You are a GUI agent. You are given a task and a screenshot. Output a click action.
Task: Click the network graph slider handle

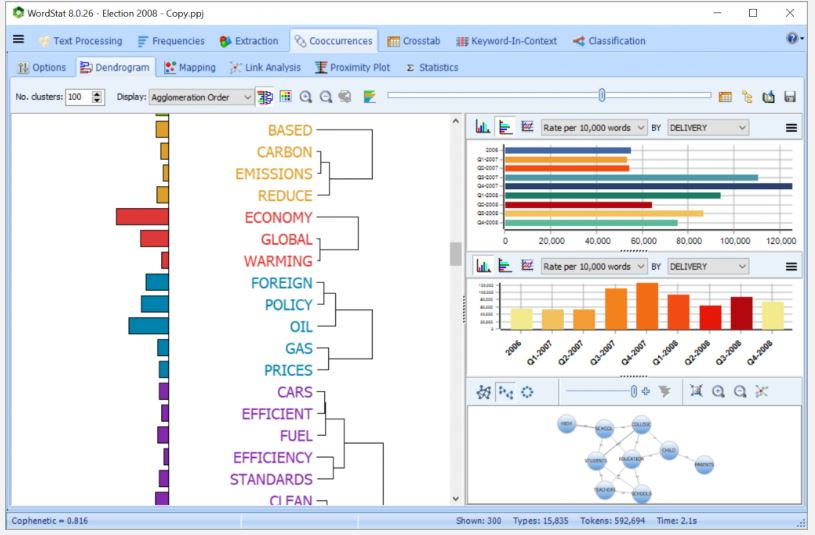click(634, 392)
